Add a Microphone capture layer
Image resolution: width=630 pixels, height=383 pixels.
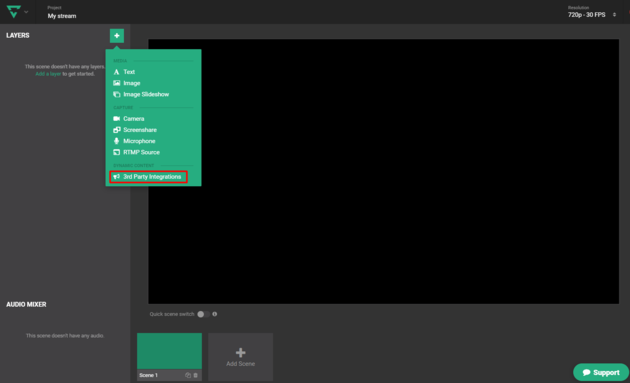click(x=134, y=141)
